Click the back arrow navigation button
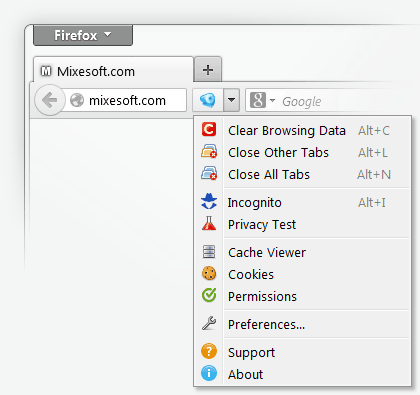Image resolution: width=420 pixels, height=395 pixels. (50, 100)
